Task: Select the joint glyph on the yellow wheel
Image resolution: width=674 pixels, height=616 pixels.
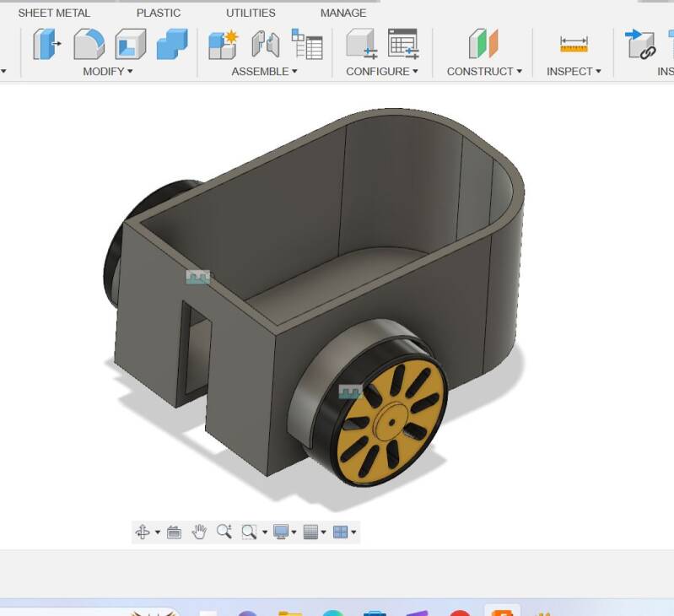Action: point(350,392)
